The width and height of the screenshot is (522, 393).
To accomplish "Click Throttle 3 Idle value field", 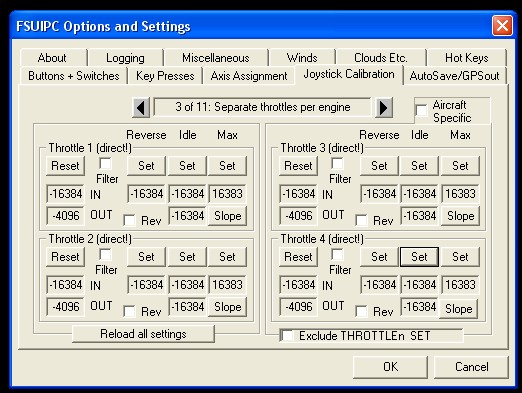I will (x=419, y=194).
